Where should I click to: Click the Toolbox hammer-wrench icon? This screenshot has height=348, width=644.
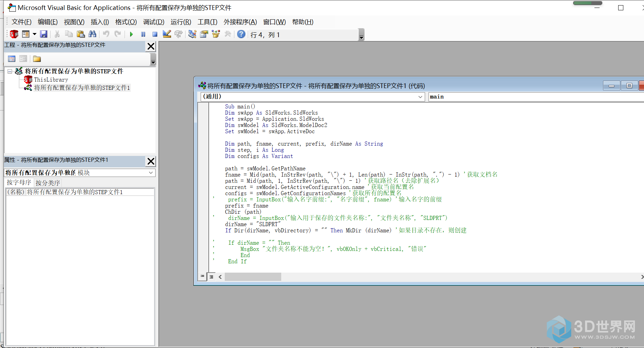point(228,34)
